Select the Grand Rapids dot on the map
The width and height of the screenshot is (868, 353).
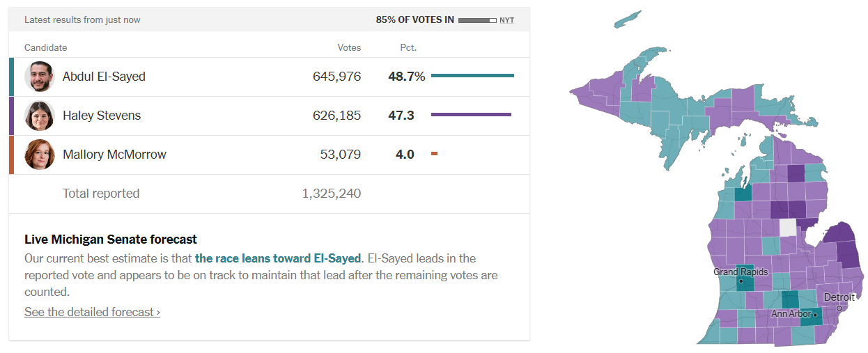pos(741,282)
